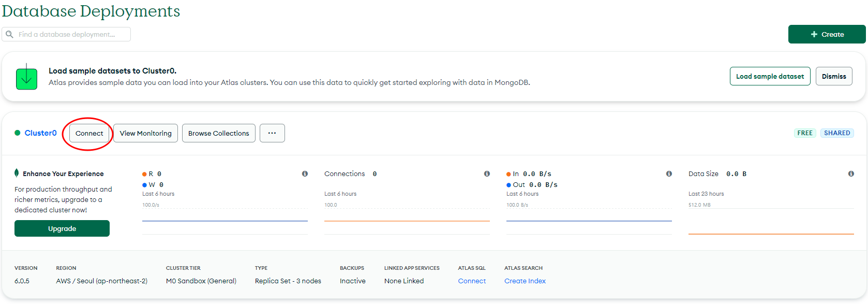
Task: Open info icon for Data Size chart
Action: click(x=851, y=174)
